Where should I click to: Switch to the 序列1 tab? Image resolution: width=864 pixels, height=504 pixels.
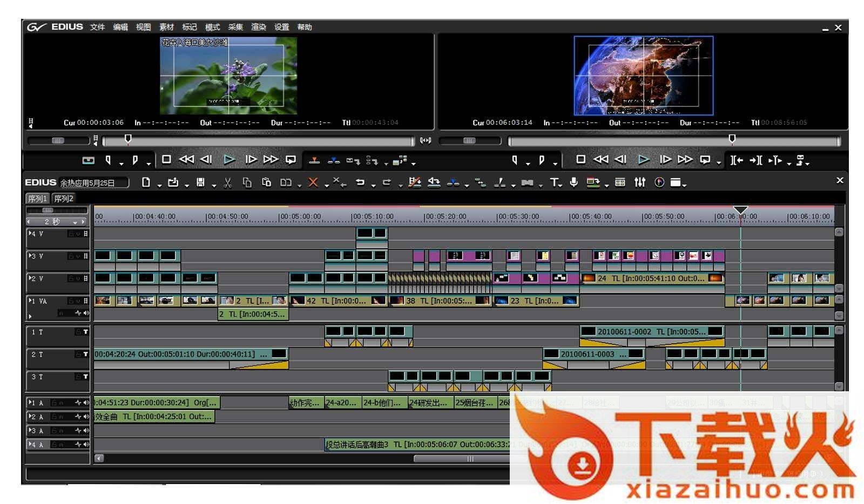click(38, 199)
